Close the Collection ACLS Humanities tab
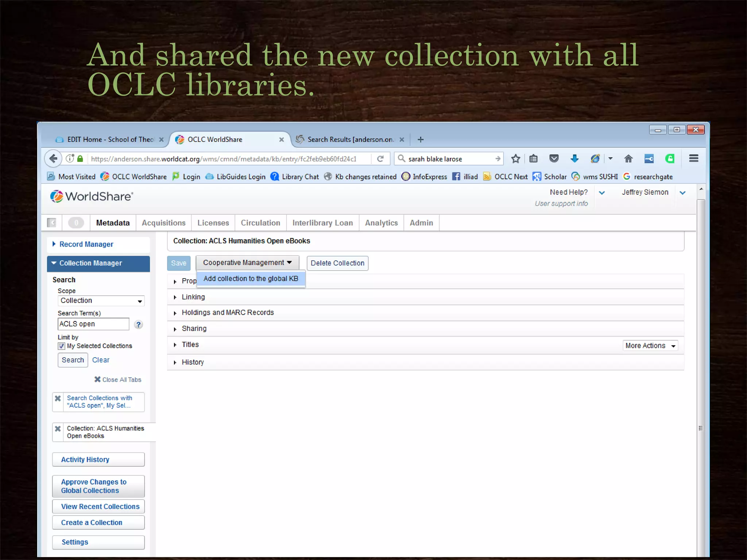 click(58, 429)
